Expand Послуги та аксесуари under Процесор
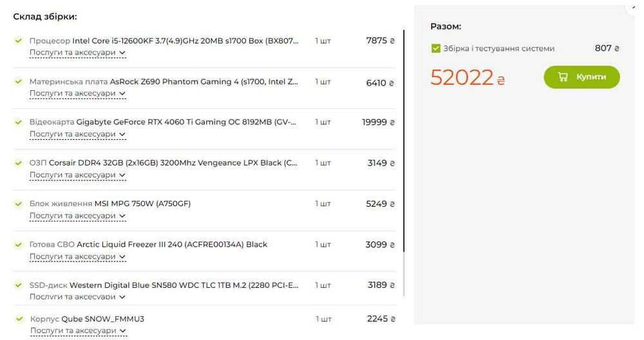Image resolution: width=644 pixels, height=340 pixels. [x=77, y=53]
